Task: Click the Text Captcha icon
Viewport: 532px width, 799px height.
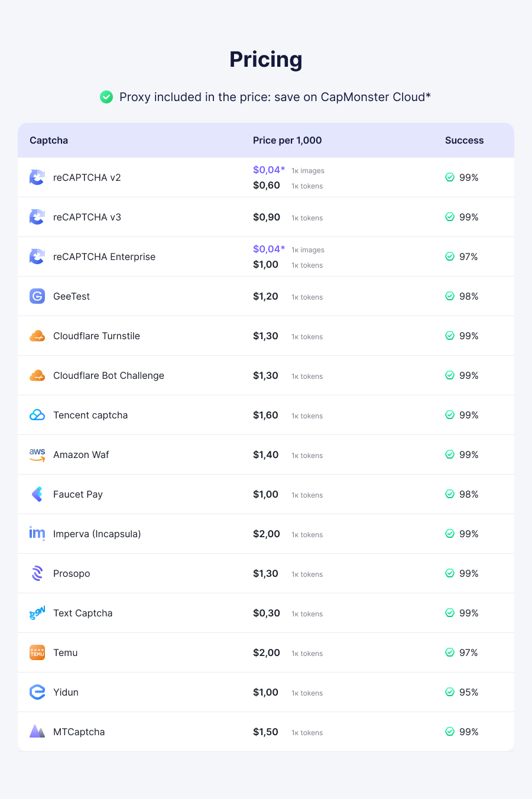Action: click(37, 613)
